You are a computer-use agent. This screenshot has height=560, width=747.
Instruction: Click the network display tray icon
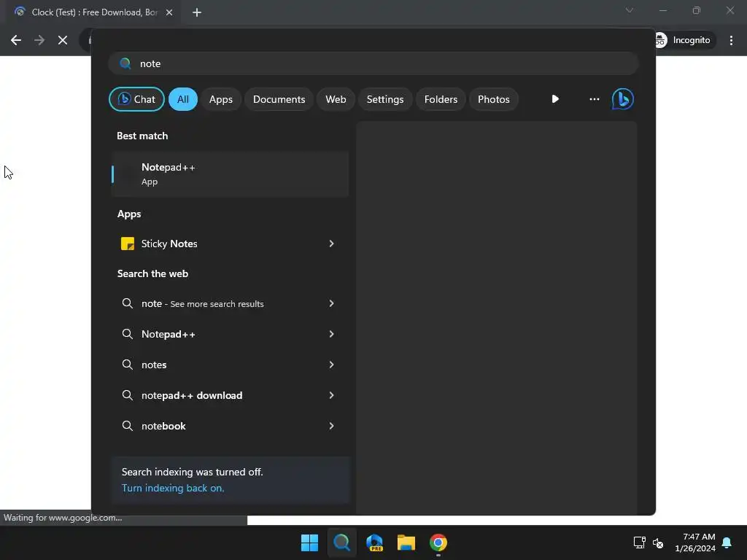(639, 542)
